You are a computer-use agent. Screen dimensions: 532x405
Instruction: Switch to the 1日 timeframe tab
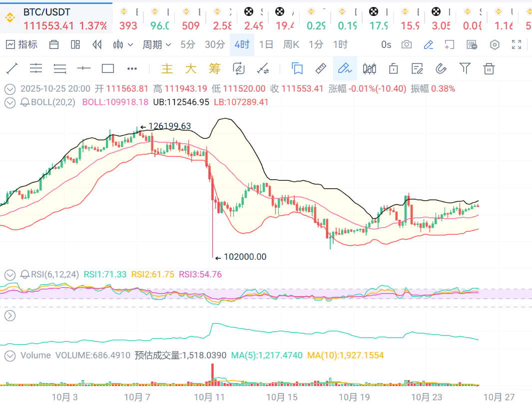pos(266,44)
